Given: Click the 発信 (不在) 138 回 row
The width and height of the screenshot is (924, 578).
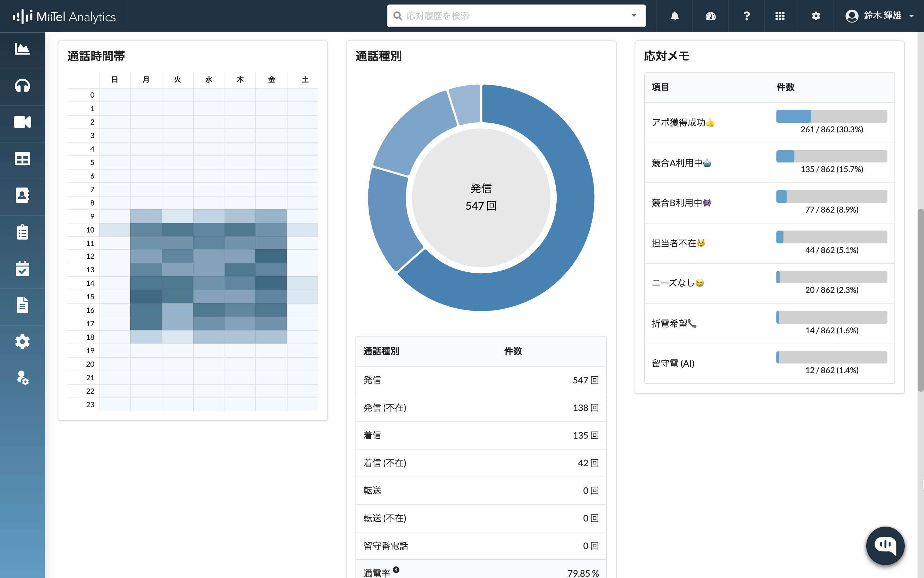Looking at the screenshot, I should click(481, 407).
